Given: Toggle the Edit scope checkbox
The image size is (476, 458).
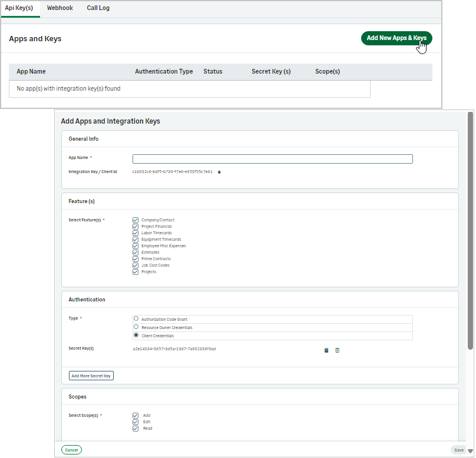Looking at the screenshot, I should tap(135, 422).
